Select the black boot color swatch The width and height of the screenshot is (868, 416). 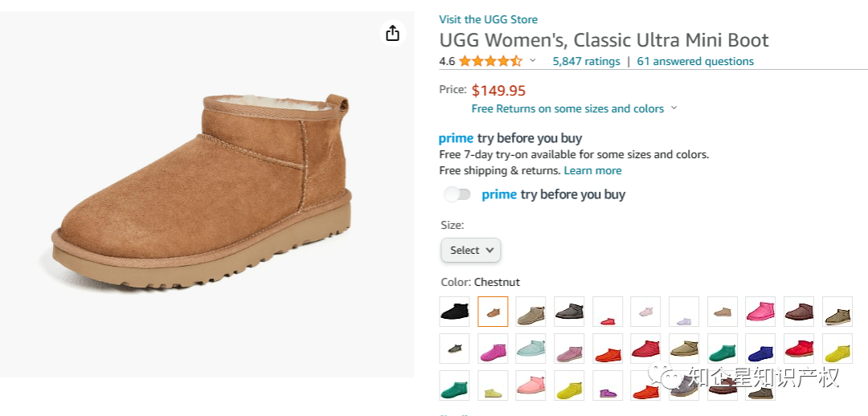(454, 312)
